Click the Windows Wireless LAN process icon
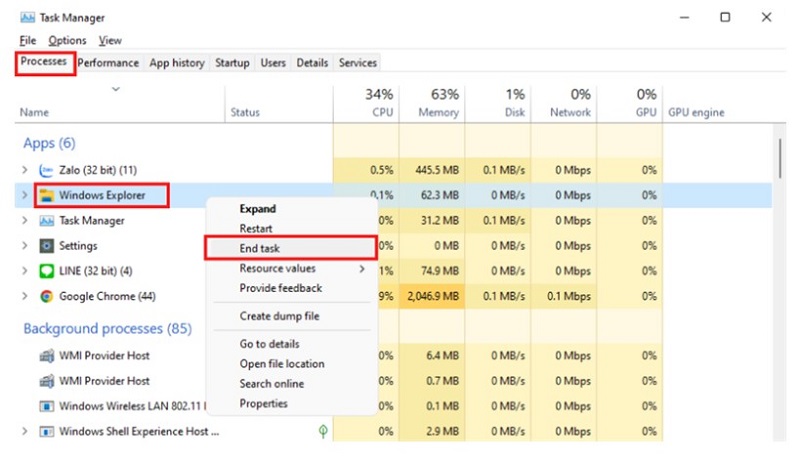The height and width of the screenshot is (459, 800). [46, 406]
